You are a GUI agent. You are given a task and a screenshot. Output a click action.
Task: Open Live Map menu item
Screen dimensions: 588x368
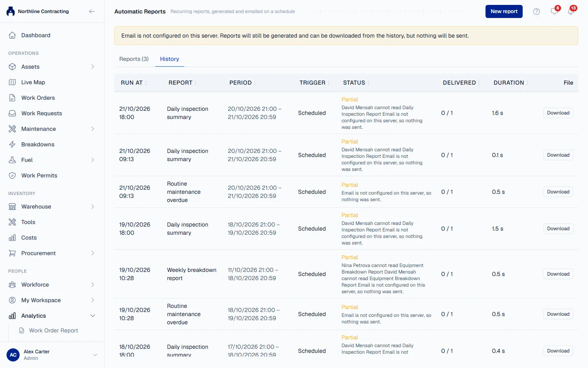[52, 82]
